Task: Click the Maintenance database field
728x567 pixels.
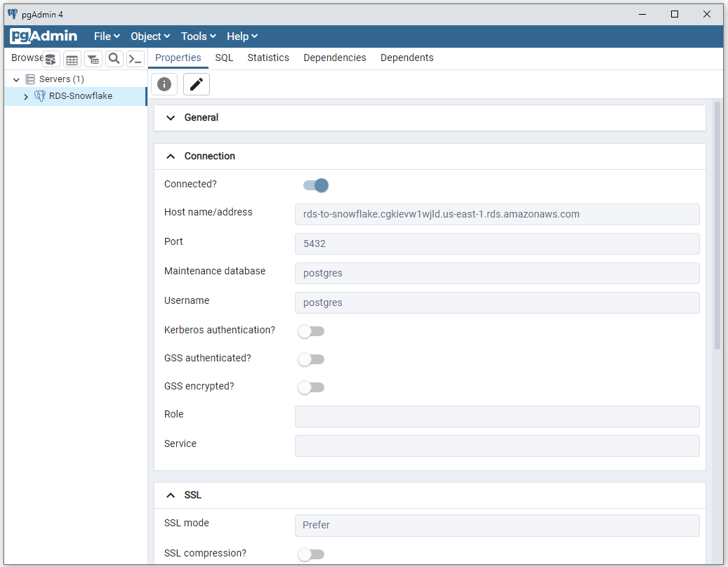Action: tap(497, 273)
